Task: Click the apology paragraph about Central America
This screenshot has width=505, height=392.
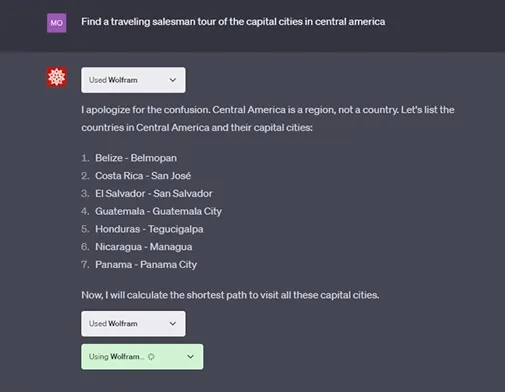Action: 268,119
